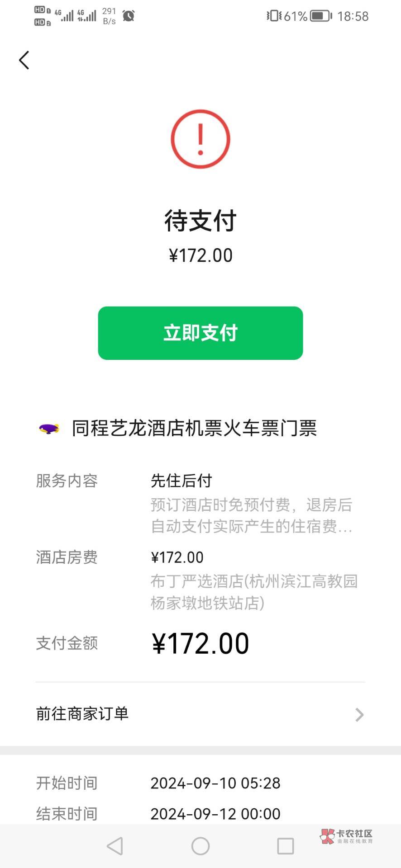Tap the battery indicator in status bar
Screen dimensions: 401x868
coord(320,16)
